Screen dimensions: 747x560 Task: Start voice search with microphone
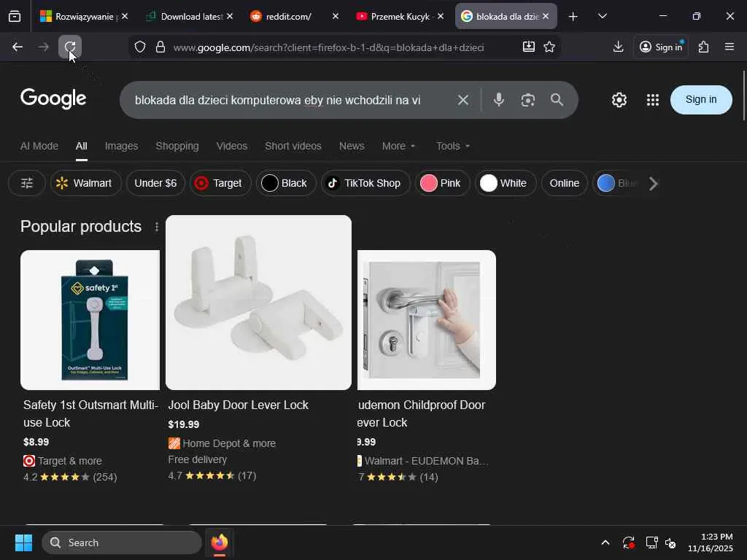click(x=499, y=100)
